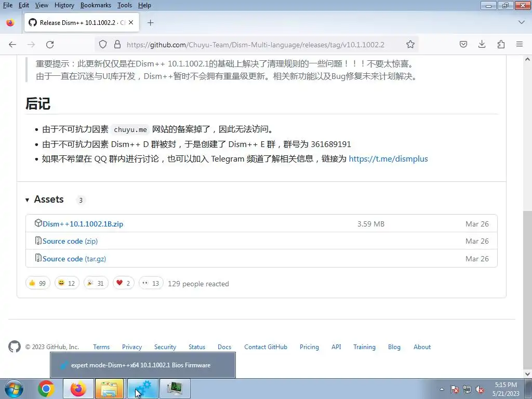Click the scrollbar up arrow
Viewport: 532px width, 399px height.
tap(527, 59)
